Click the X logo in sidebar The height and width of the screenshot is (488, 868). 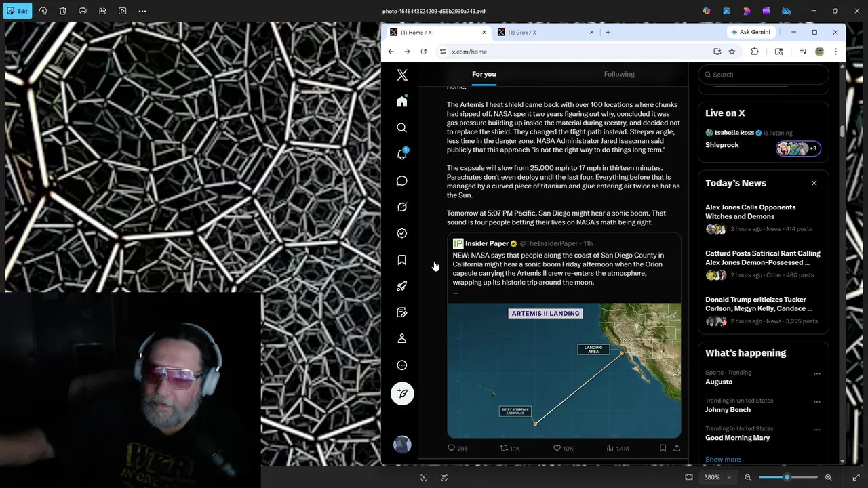click(x=402, y=75)
